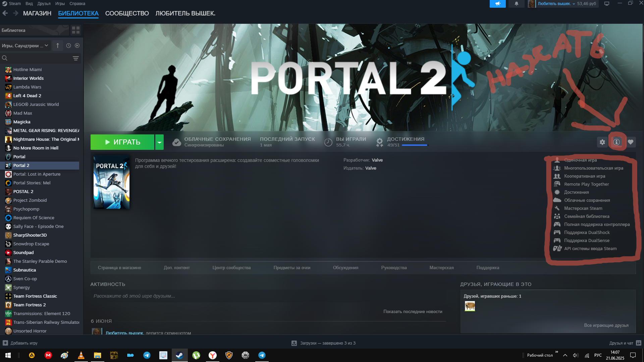Screen dimensions: 644x362
Task: Click the network icon in the system tray
Action: tap(587, 355)
